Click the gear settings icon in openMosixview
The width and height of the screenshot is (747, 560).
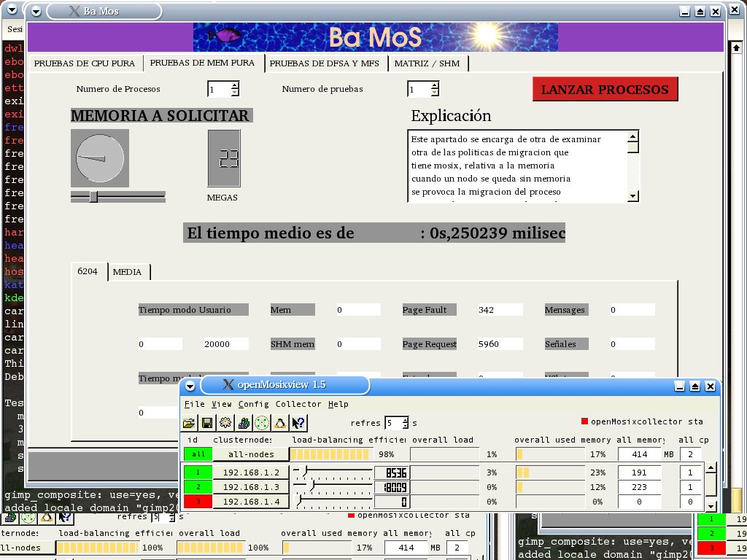pyautogui.click(x=225, y=423)
